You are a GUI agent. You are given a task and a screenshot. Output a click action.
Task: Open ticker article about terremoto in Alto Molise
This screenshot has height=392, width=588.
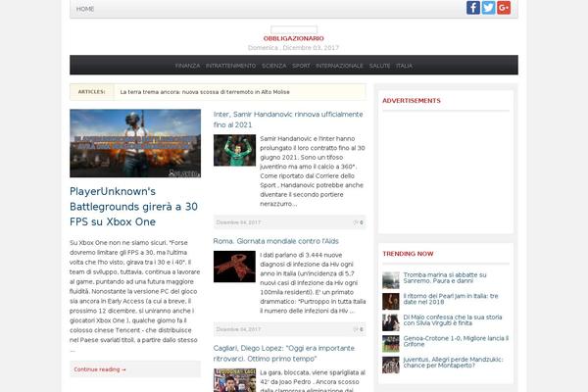tap(205, 92)
